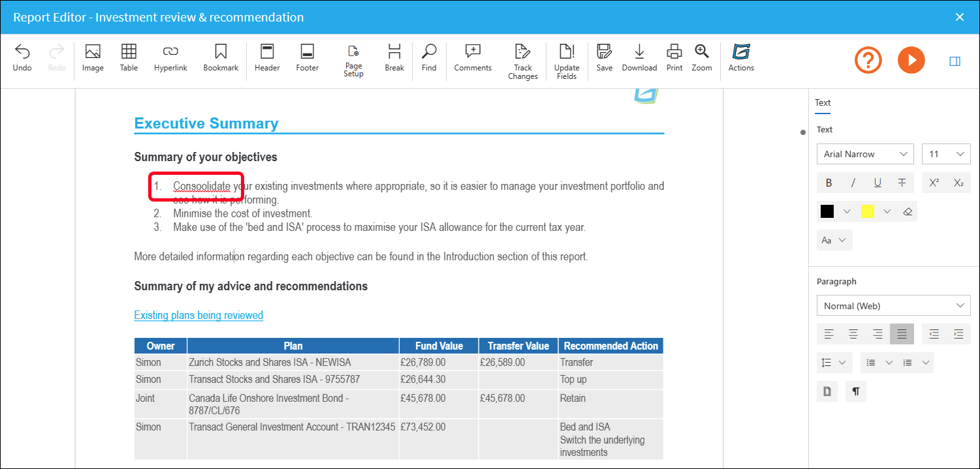Click Update Fields
Screen dimensions: 980x469
click(567, 62)
